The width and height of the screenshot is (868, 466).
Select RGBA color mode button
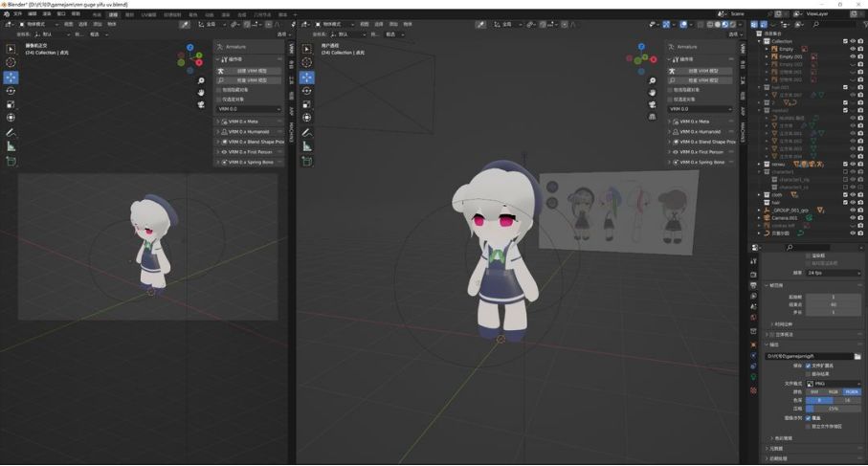click(x=852, y=391)
